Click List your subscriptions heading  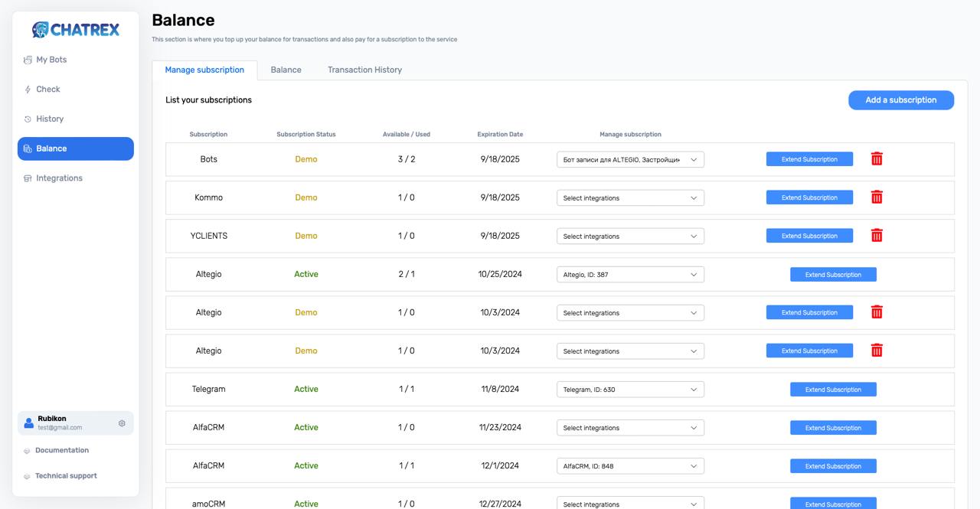(208, 100)
